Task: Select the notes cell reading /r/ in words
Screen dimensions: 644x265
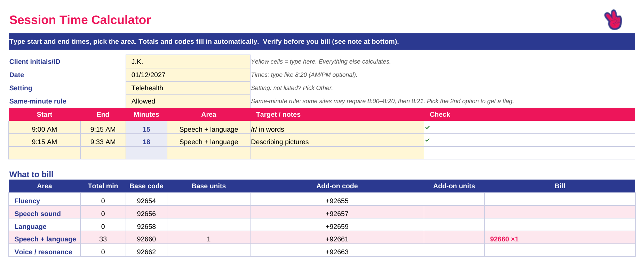Action: (337, 127)
